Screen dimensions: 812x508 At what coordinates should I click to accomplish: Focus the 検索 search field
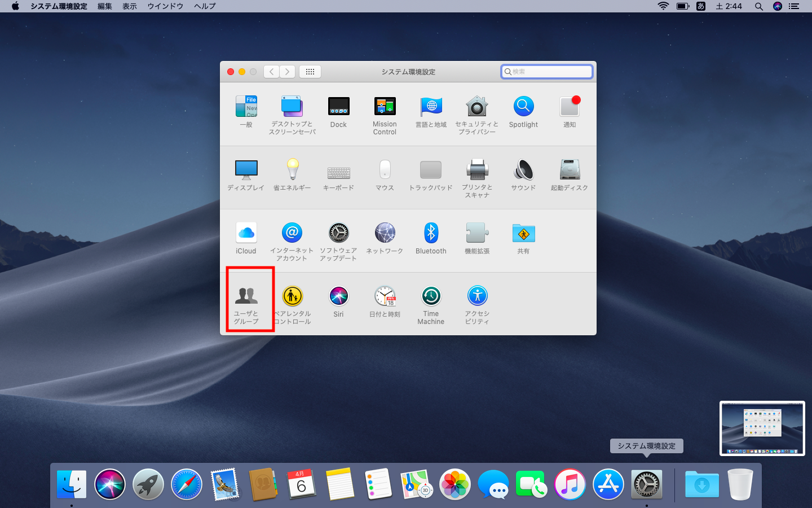pos(547,72)
